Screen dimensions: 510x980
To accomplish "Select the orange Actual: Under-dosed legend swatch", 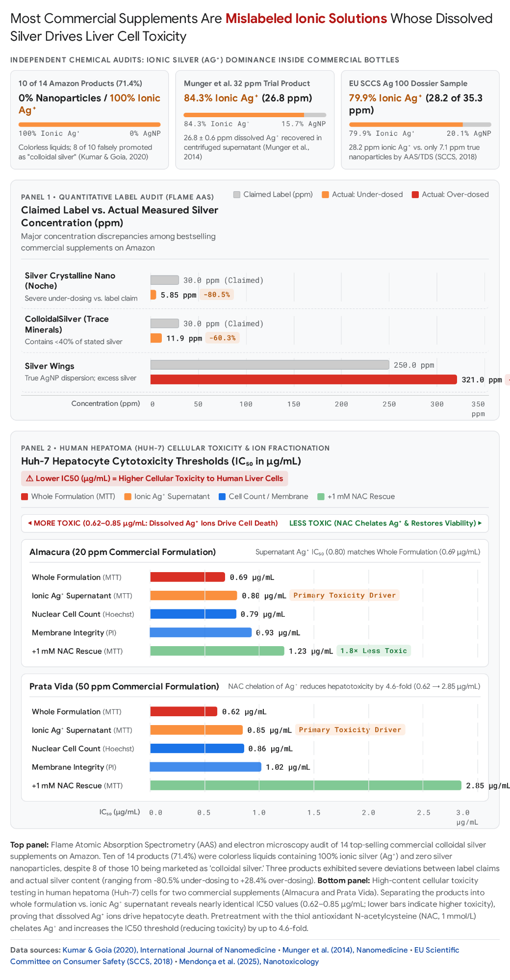I will (326, 195).
